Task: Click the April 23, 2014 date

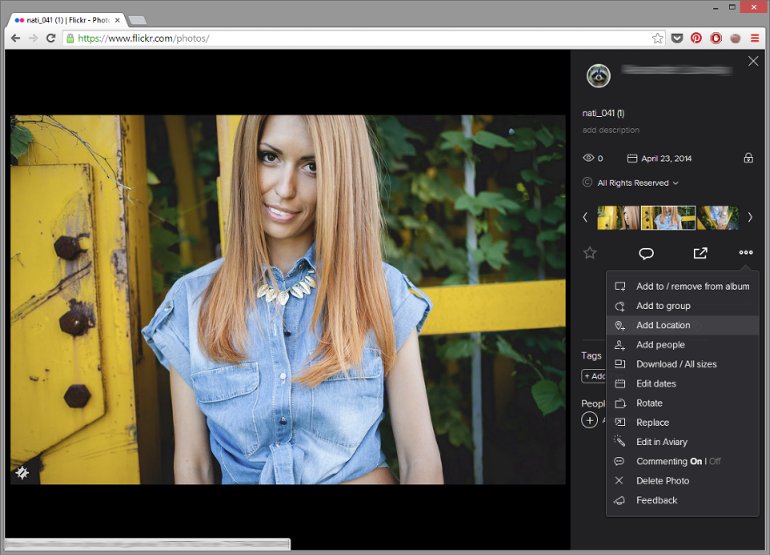Action: (666, 158)
